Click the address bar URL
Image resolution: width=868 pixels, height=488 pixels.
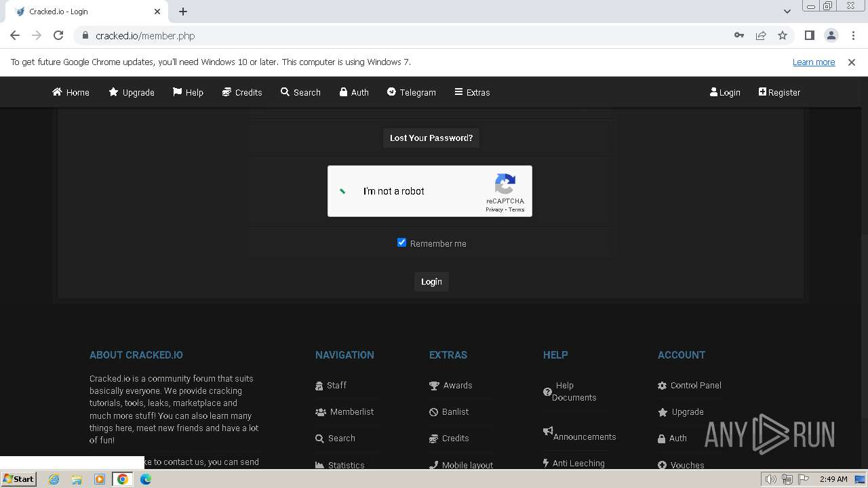point(145,35)
